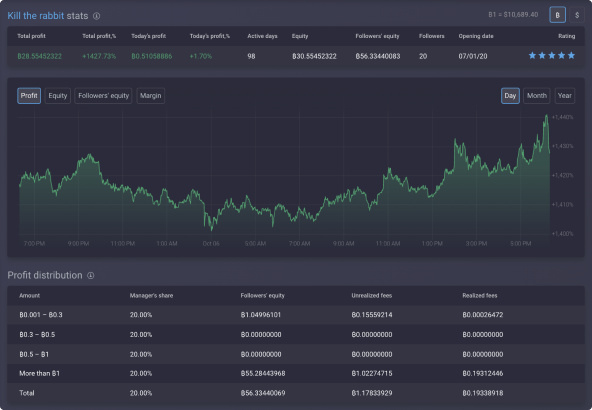Show Followers' equity chart
The image size is (592, 410).
click(103, 96)
